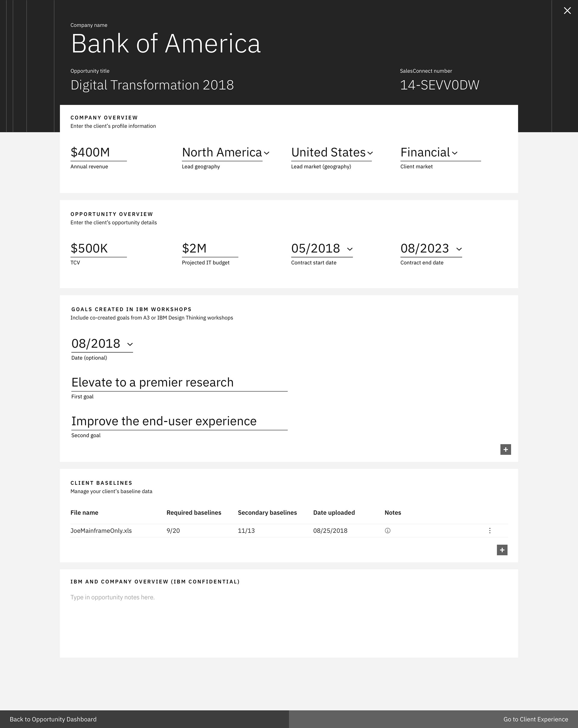This screenshot has height=728, width=578.
Task: Edit the Second goal text field
Action: 179,422
